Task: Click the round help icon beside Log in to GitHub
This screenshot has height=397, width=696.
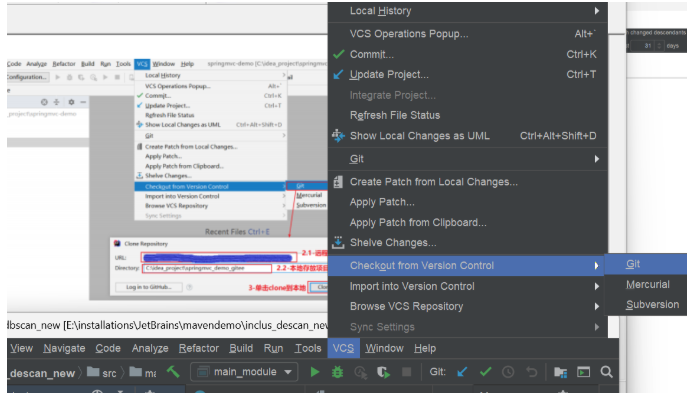Action: (190, 287)
